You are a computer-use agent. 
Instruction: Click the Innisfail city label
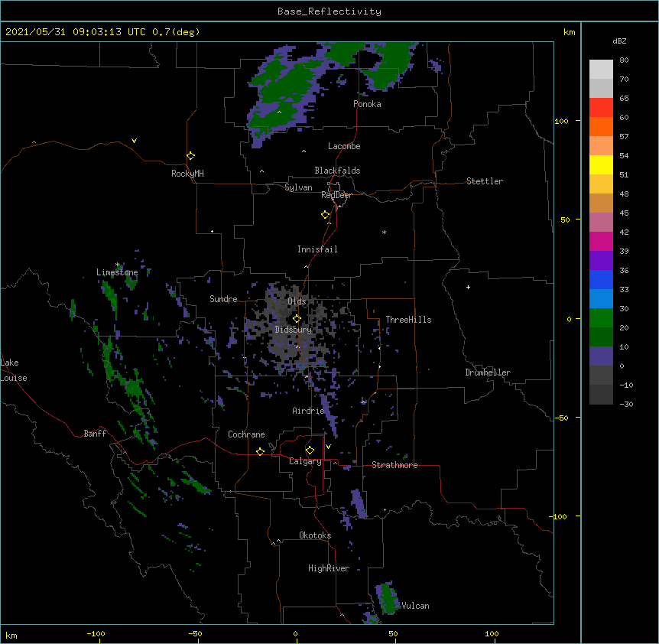click(317, 249)
